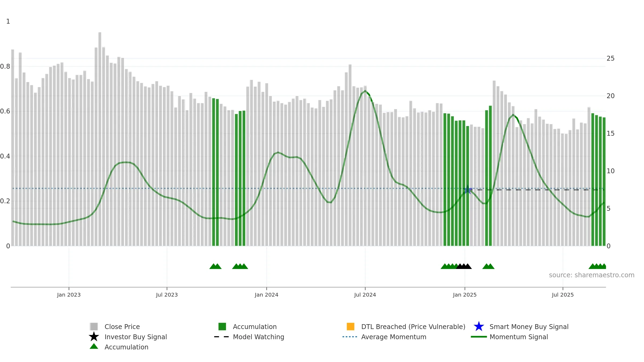Click the black Investor Buy Signal star legend icon
The height and width of the screenshot is (362, 644).
pos(94,337)
